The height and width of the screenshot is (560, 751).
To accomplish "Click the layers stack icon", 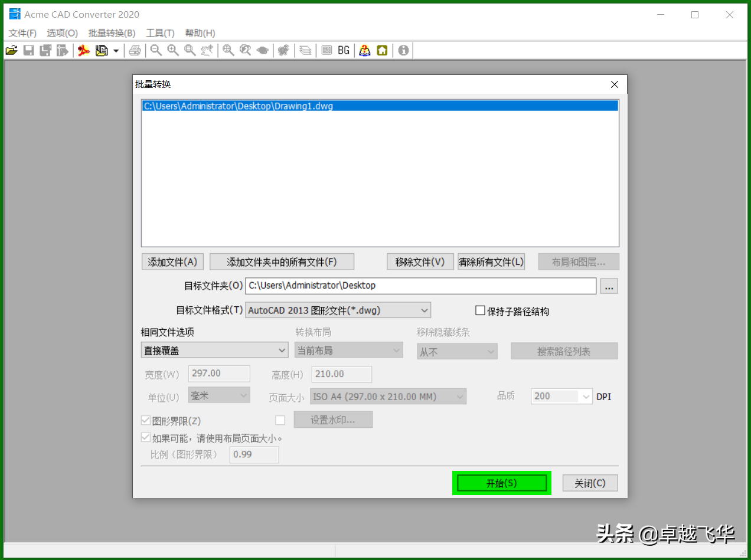I will 305,51.
